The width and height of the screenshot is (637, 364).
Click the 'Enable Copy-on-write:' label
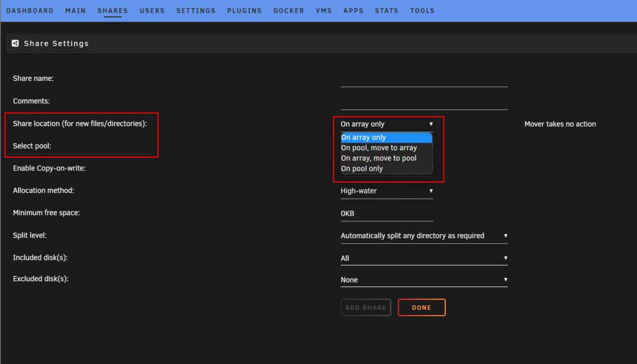49,169
